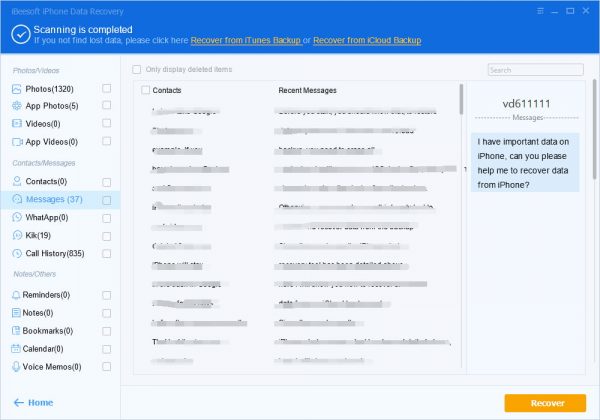Screen dimensions: 600x420
Task: Click into the Search field
Action: (535, 70)
